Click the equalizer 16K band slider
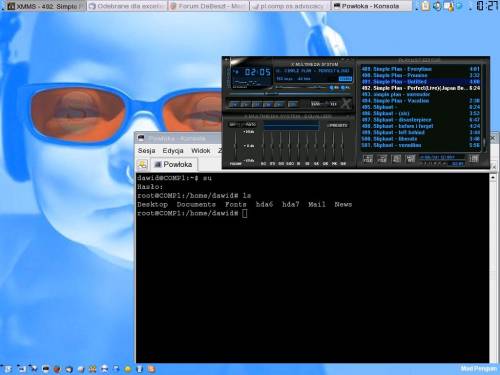 [x=342, y=146]
